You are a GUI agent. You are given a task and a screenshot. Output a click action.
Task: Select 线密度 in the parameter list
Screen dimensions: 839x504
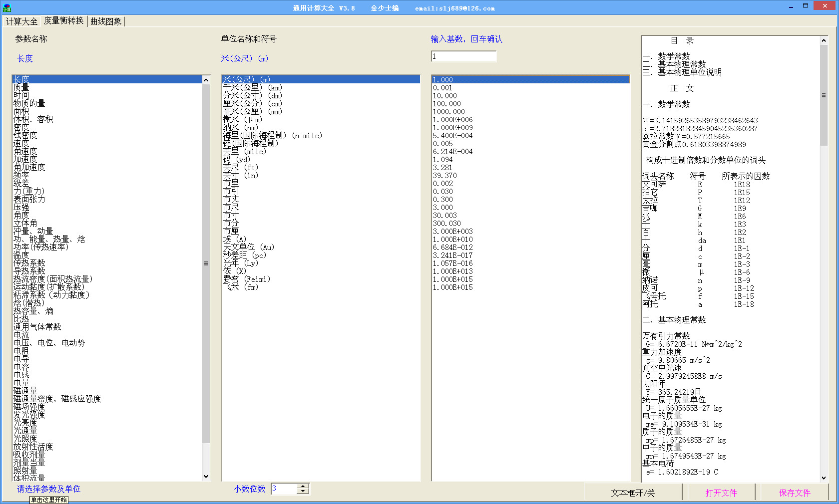point(107,135)
